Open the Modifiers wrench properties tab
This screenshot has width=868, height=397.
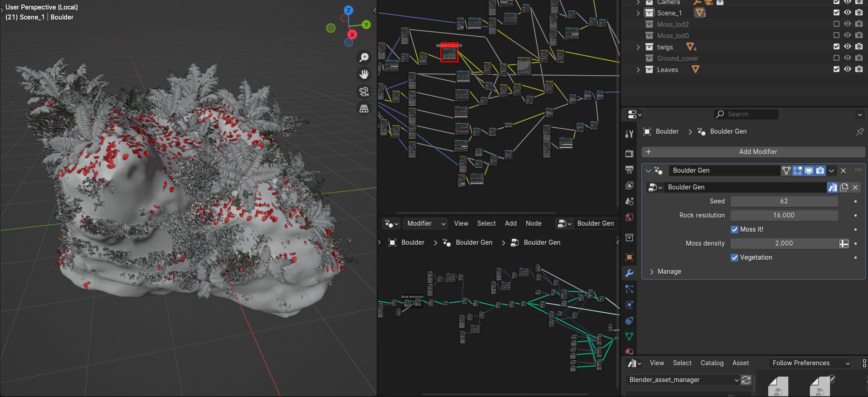[629, 273]
